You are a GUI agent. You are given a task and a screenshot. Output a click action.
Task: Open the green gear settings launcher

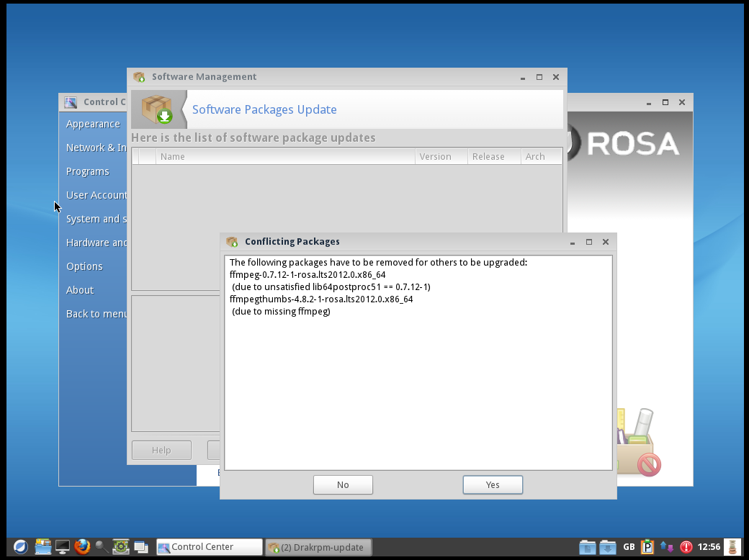[x=121, y=546]
